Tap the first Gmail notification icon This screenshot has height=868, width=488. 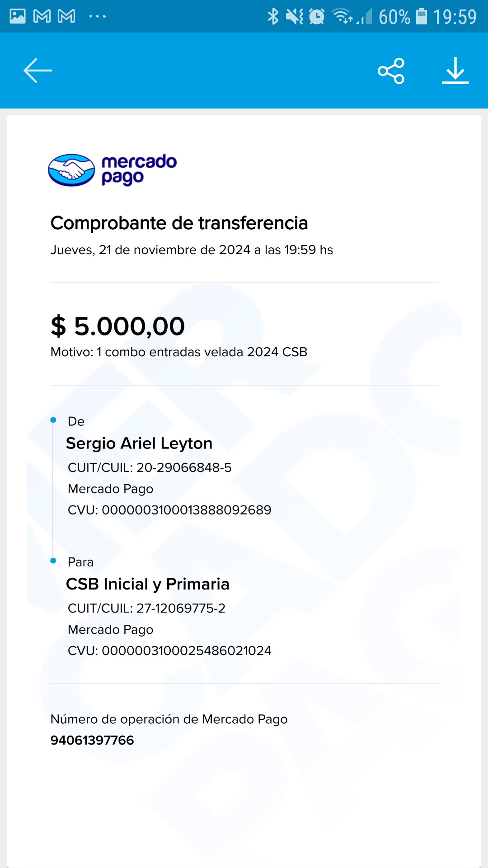(x=42, y=16)
